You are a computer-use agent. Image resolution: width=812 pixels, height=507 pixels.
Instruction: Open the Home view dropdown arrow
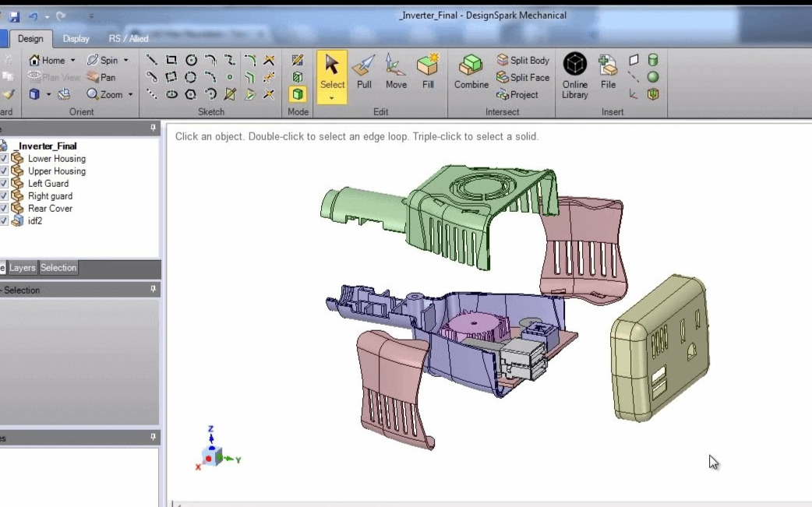[72, 61]
